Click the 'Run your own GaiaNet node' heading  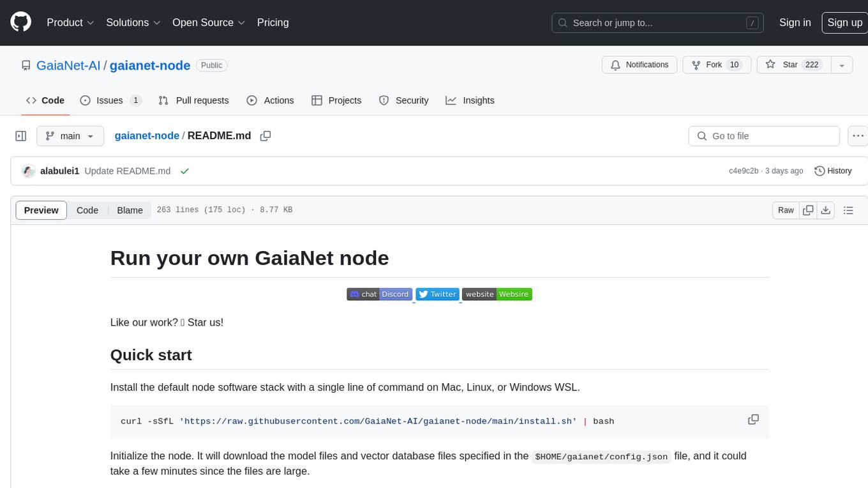(250, 258)
